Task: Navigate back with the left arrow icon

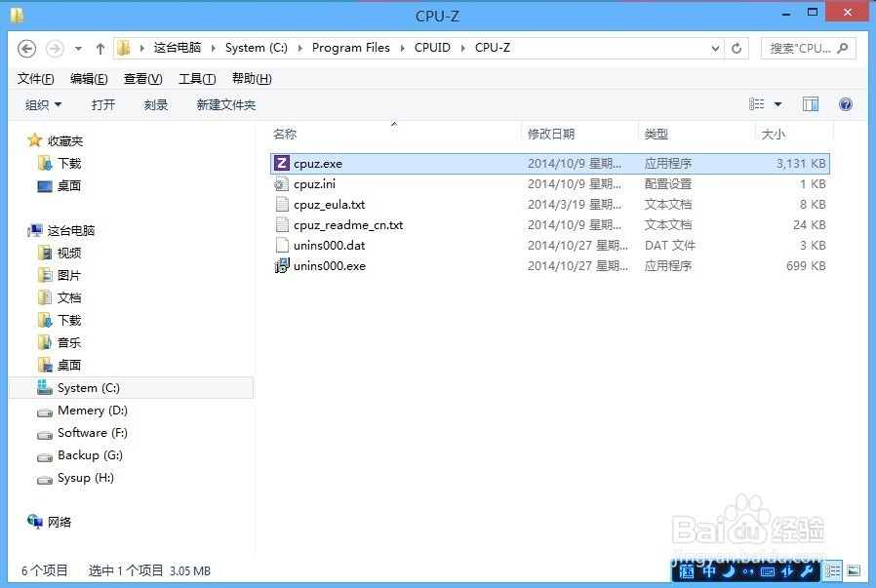Action: (26, 47)
